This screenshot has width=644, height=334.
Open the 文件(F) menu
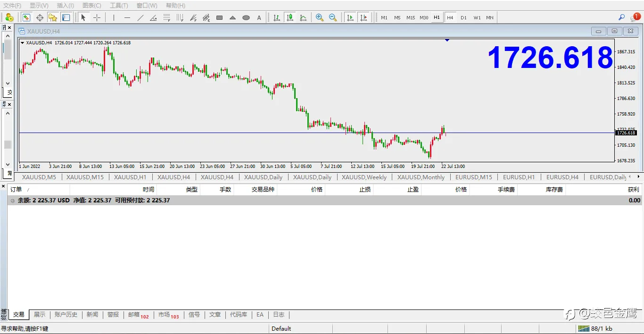(x=12, y=6)
